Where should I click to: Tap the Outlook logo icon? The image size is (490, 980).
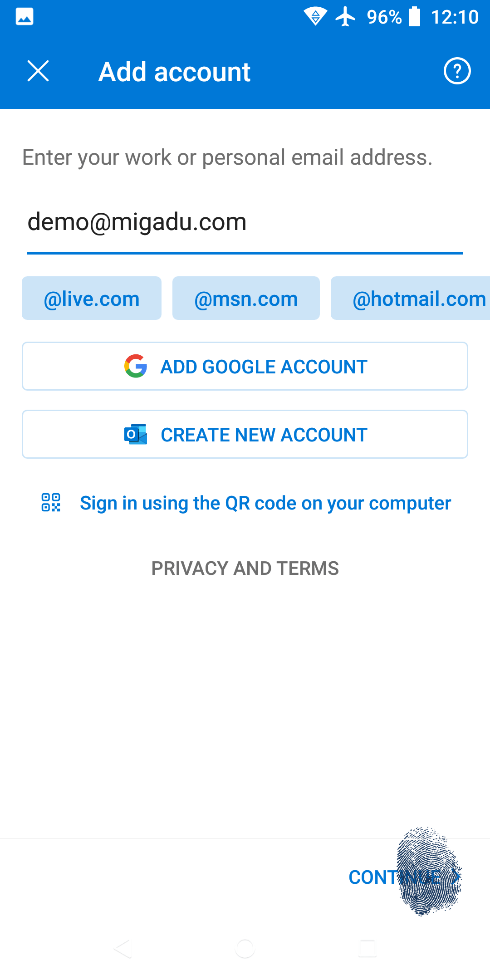[136, 434]
